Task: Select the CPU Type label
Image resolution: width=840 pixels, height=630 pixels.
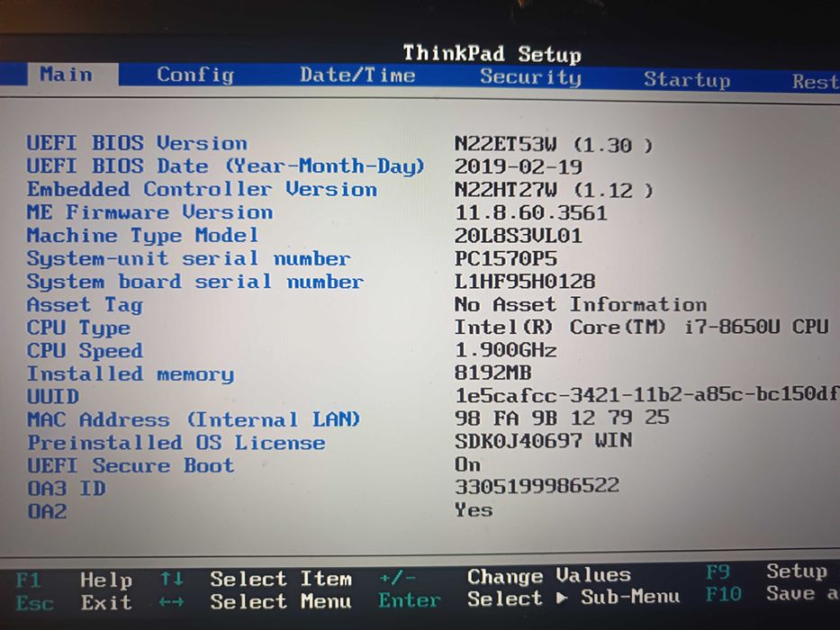Action: (x=78, y=328)
